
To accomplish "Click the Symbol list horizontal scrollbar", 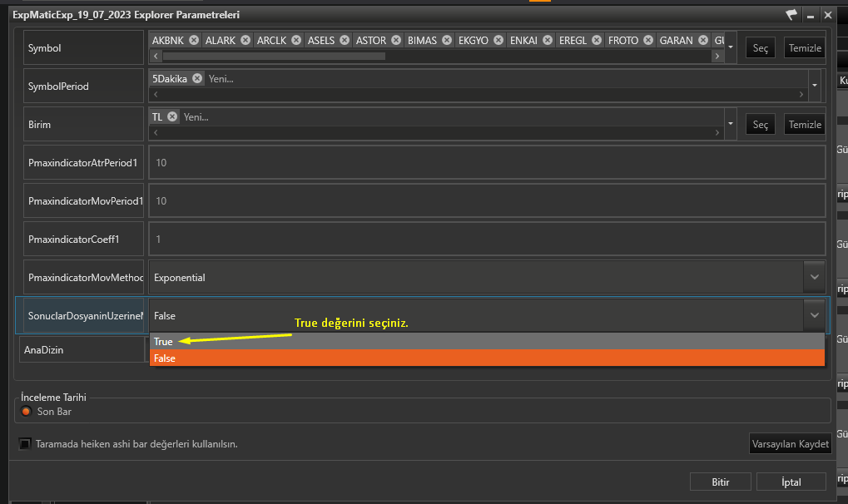I will click(274, 57).
